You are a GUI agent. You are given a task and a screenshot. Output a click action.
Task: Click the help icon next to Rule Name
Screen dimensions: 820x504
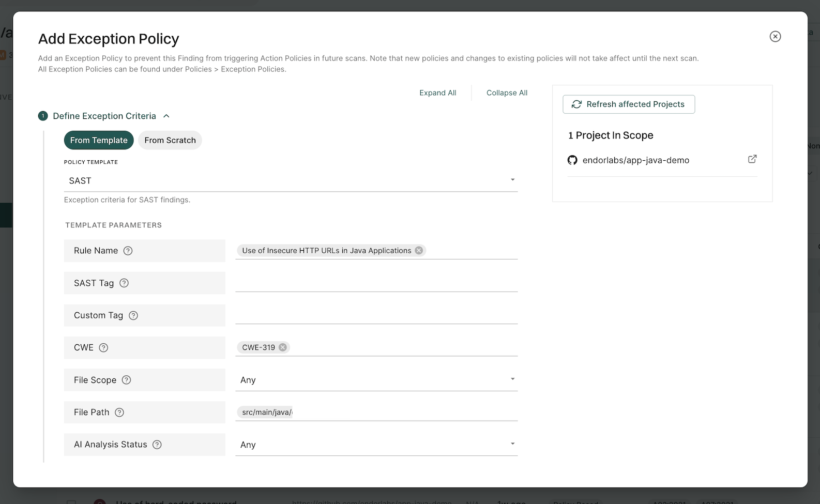tap(128, 251)
